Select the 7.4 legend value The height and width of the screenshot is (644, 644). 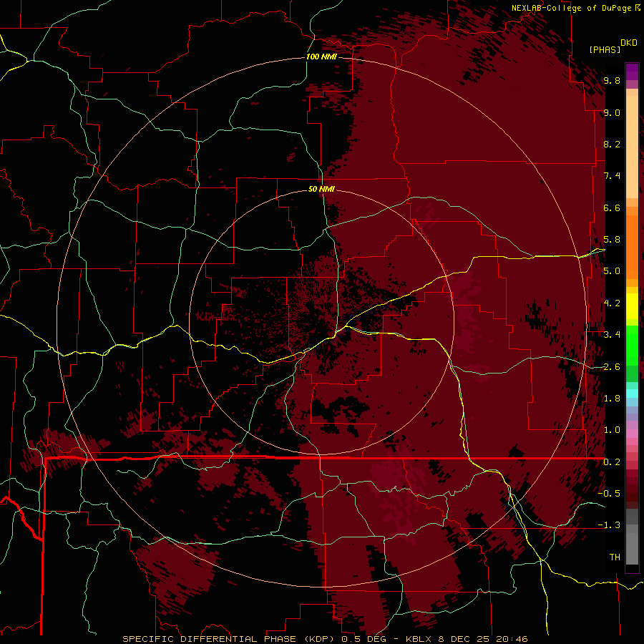pos(612,176)
